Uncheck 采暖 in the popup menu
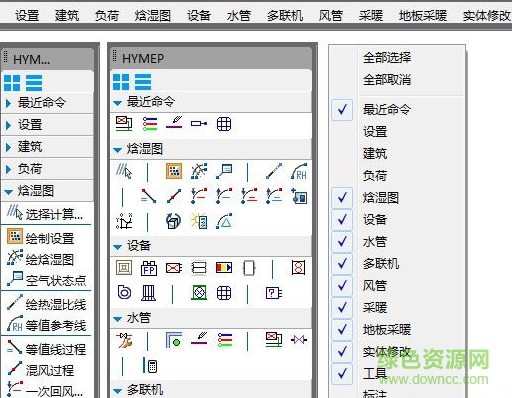This screenshot has width=512, height=398. (x=342, y=307)
